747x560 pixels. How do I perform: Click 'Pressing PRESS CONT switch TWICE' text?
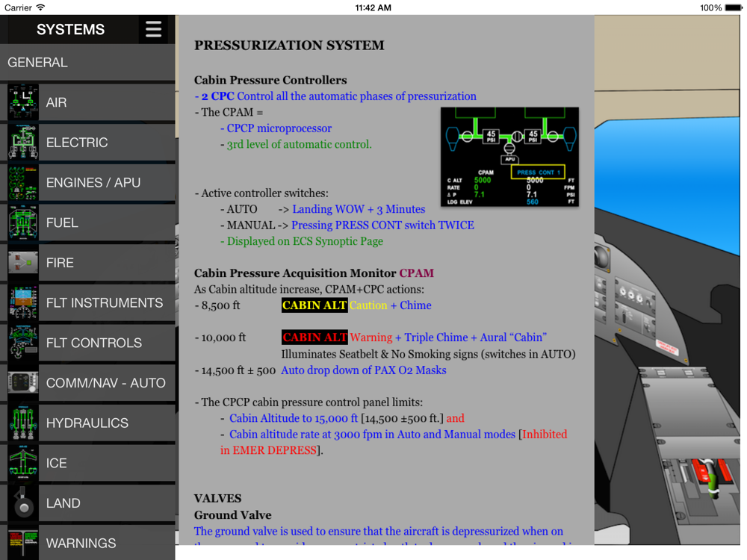[383, 225]
